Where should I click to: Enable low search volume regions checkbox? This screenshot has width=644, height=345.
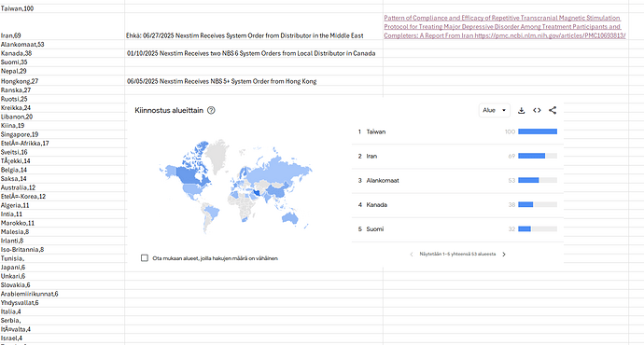tap(144, 258)
